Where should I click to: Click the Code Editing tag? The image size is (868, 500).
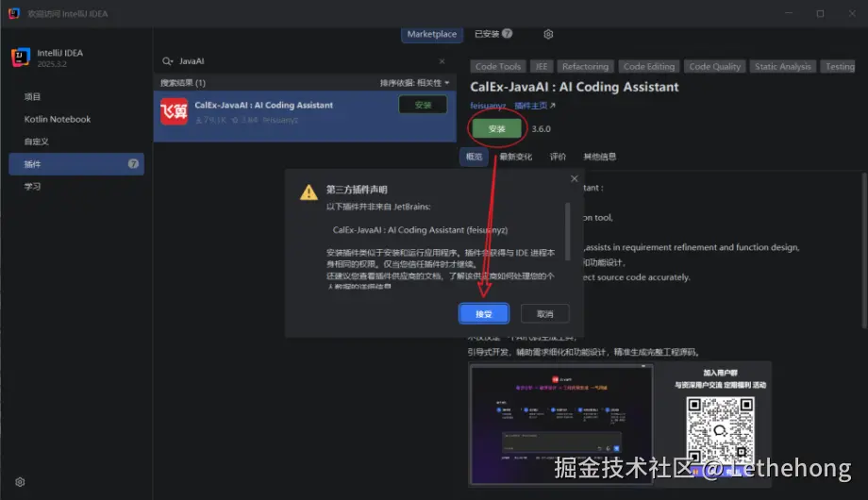(649, 66)
